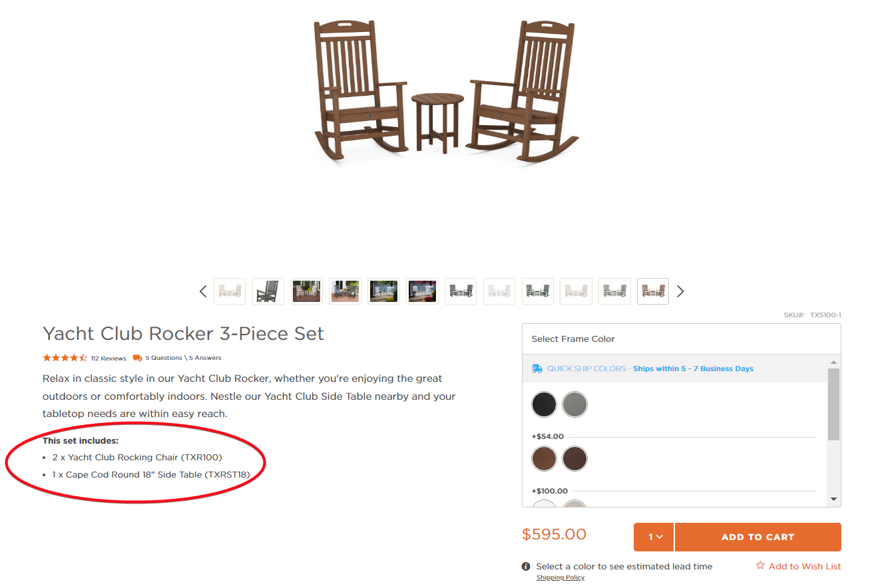This screenshot has width=884, height=588.
Task: Click the ADD TO CART button
Action: coord(758,537)
